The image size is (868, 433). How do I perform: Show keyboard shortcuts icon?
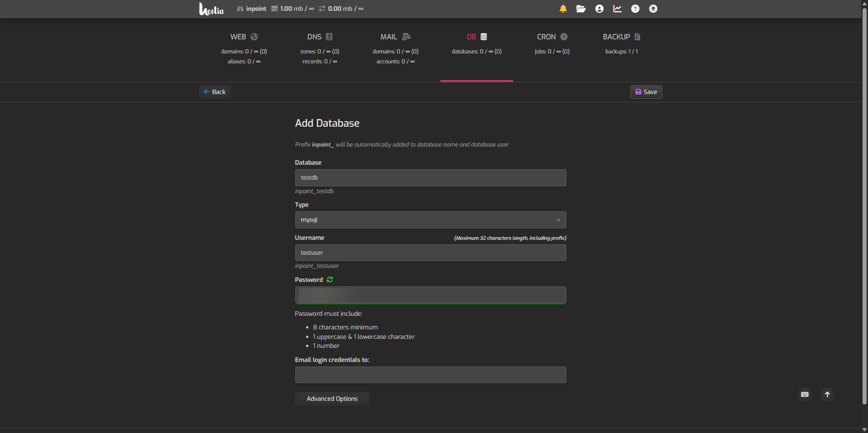(x=805, y=395)
